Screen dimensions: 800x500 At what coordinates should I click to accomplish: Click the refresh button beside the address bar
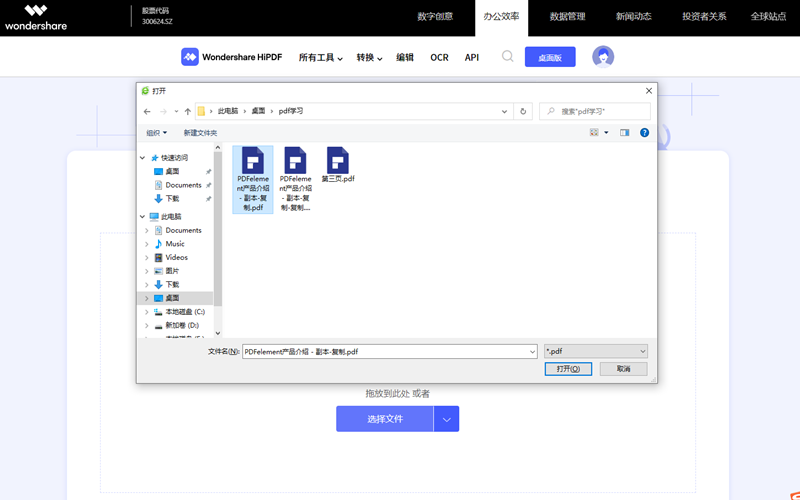coord(523,112)
